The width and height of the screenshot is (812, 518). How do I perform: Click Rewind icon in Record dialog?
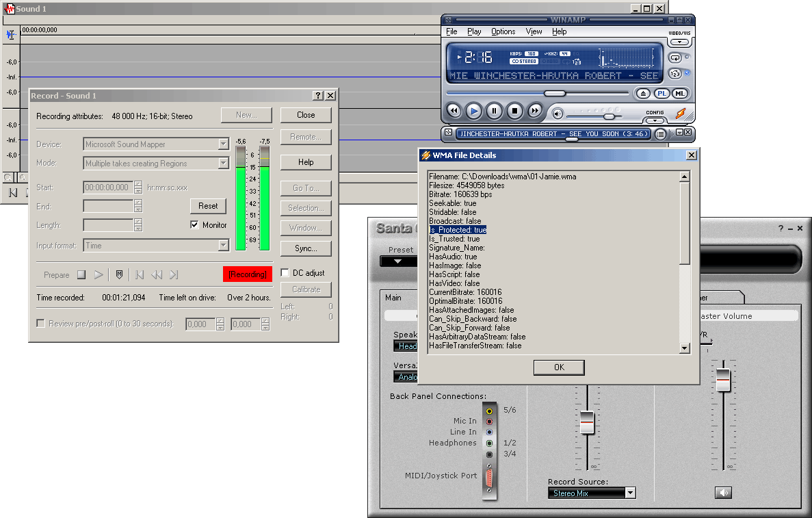[157, 275]
